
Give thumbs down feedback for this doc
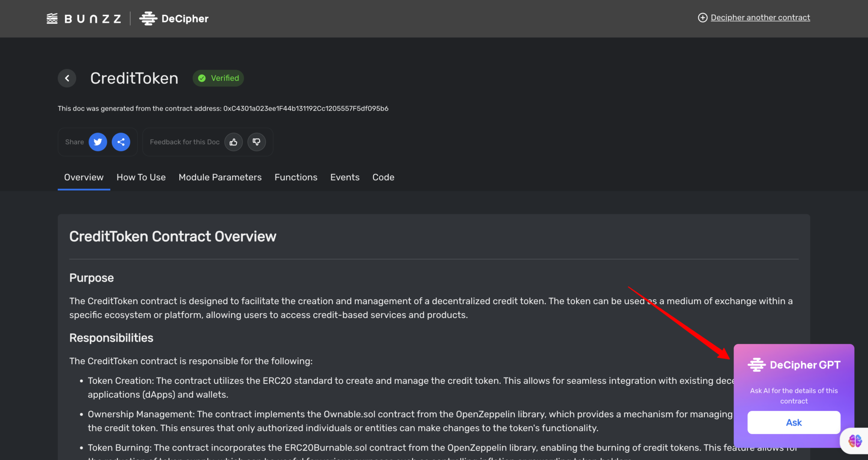tap(256, 142)
